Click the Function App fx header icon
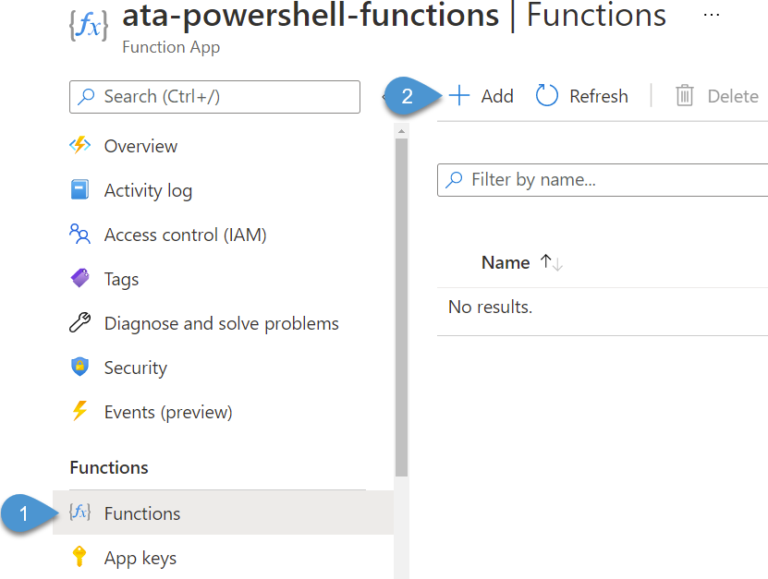 pyautogui.click(x=88, y=23)
